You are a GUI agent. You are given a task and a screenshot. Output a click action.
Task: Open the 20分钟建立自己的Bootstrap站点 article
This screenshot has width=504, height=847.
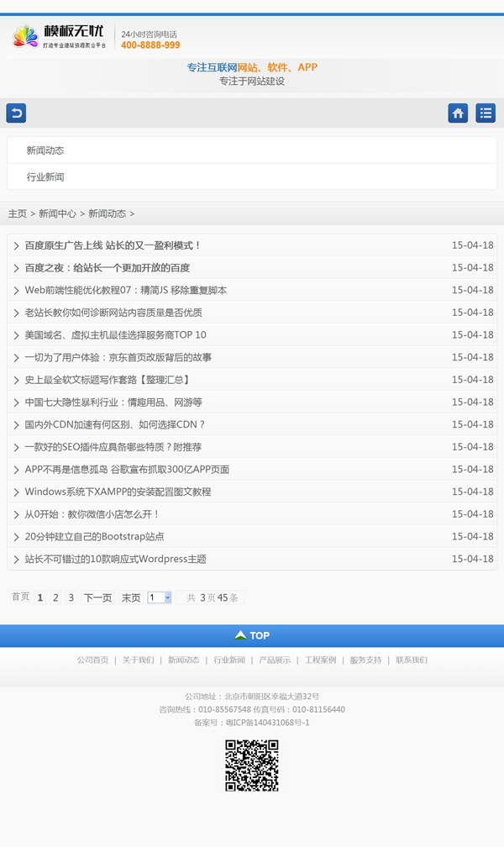coord(94,536)
